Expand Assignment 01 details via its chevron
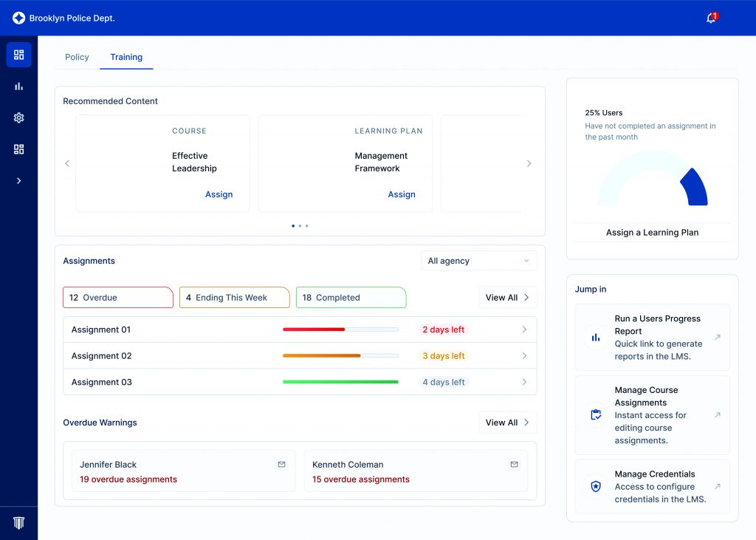 coord(524,330)
